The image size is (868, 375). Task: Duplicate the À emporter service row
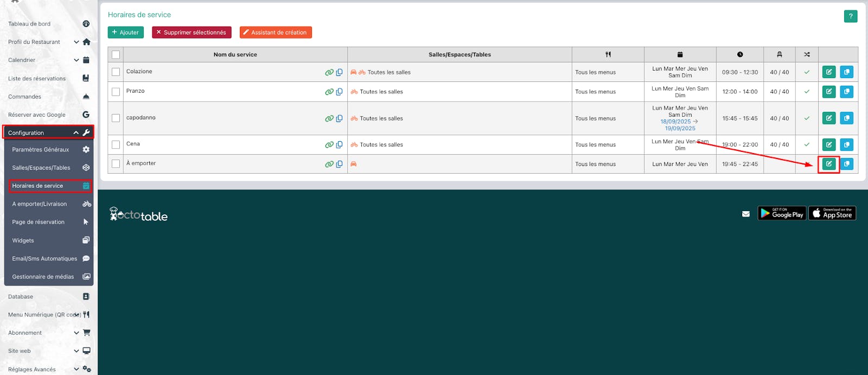(x=846, y=164)
